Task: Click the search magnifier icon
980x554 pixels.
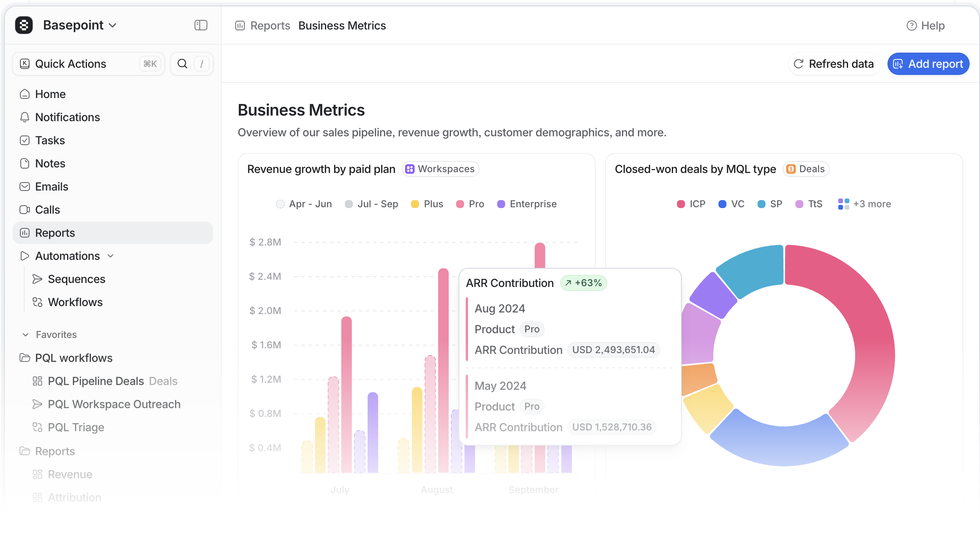Action: point(182,64)
